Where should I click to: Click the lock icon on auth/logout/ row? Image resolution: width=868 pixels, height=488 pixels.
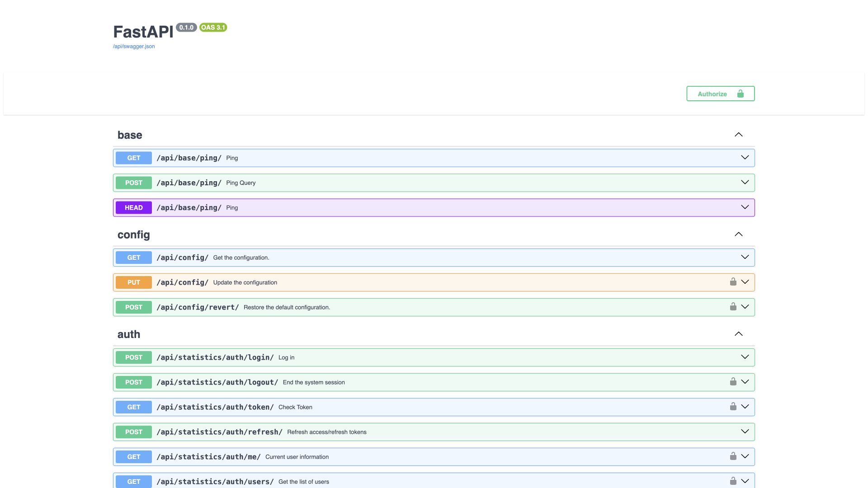(733, 382)
